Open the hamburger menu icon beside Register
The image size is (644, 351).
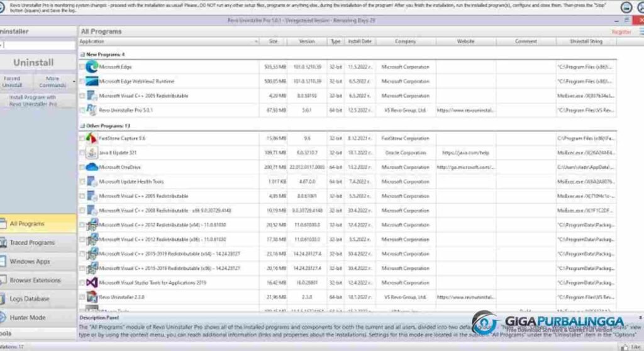641,31
